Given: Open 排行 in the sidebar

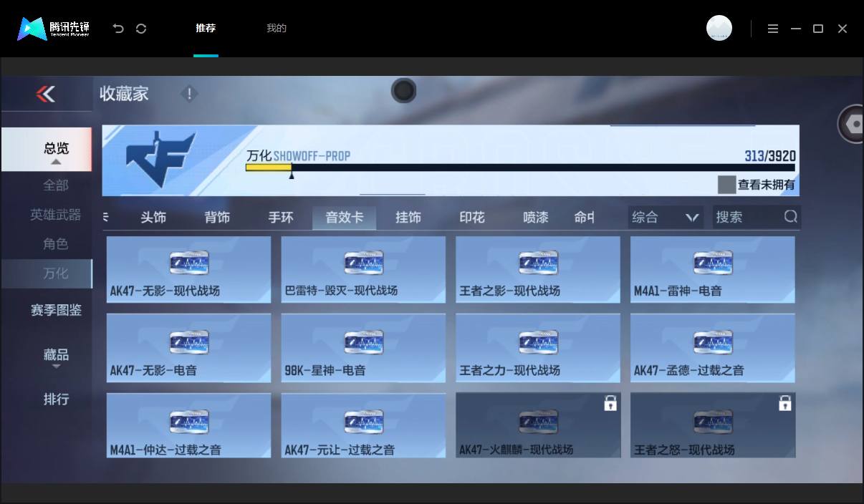Looking at the screenshot, I should (x=56, y=399).
